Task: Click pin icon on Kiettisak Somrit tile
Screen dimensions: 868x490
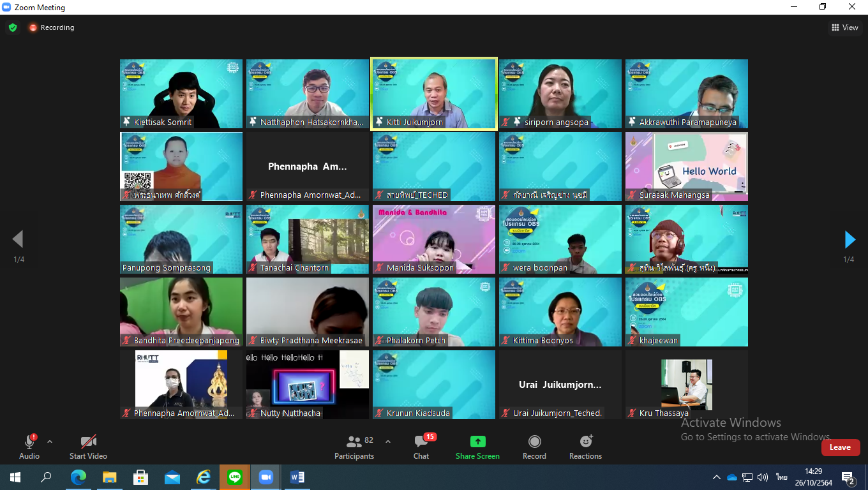Action: pyautogui.click(x=127, y=122)
